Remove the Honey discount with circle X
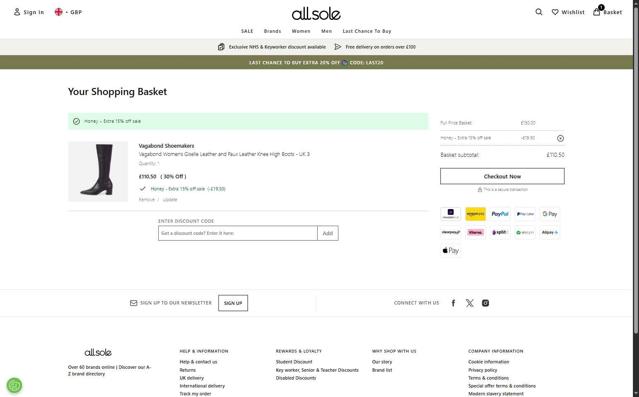The height and width of the screenshot is (397, 639). coord(560,139)
